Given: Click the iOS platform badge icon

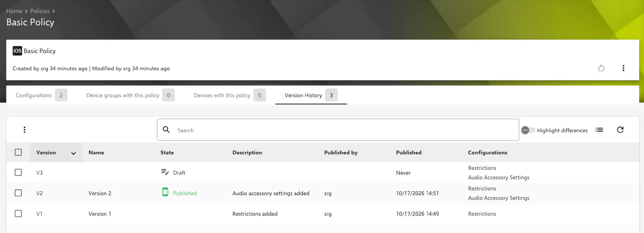Looking at the screenshot, I should [17, 51].
